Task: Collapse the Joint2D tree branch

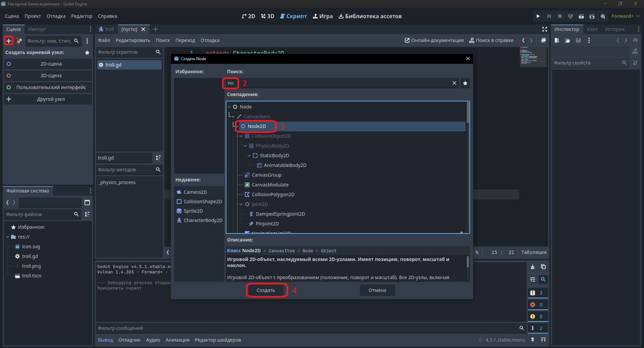Action: point(241,204)
